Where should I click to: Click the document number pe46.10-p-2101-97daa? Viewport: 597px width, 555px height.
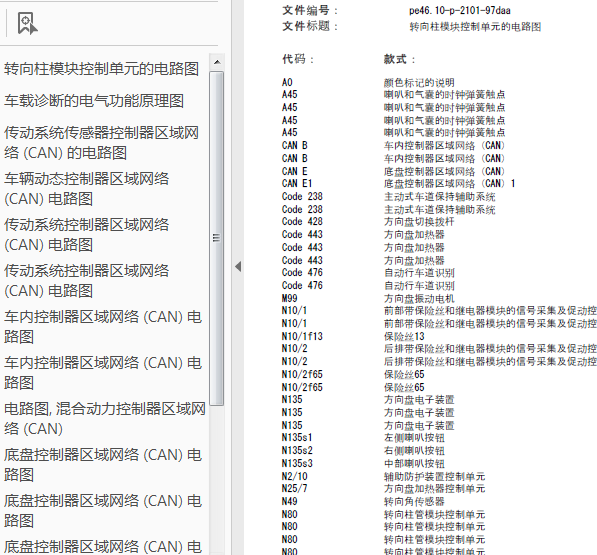point(460,11)
